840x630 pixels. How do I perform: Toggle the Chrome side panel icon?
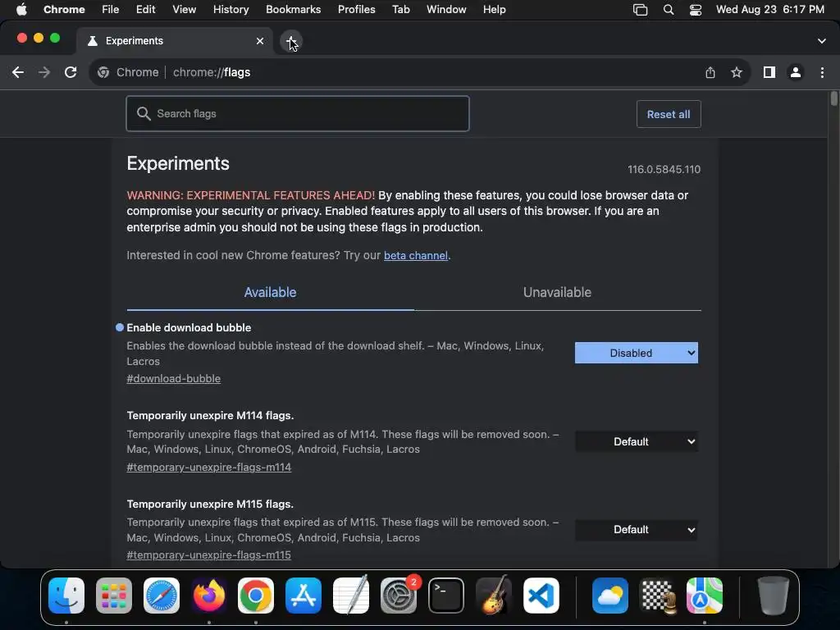[x=769, y=72]
